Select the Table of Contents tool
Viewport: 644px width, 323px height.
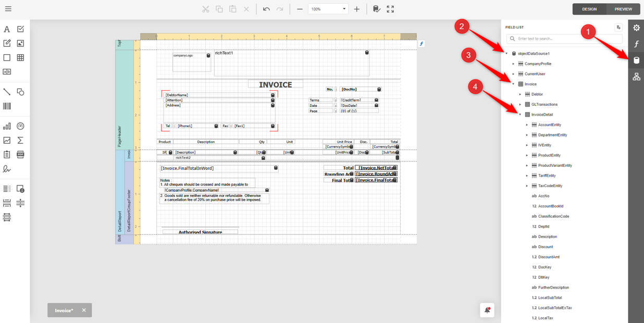pos(7,189)
